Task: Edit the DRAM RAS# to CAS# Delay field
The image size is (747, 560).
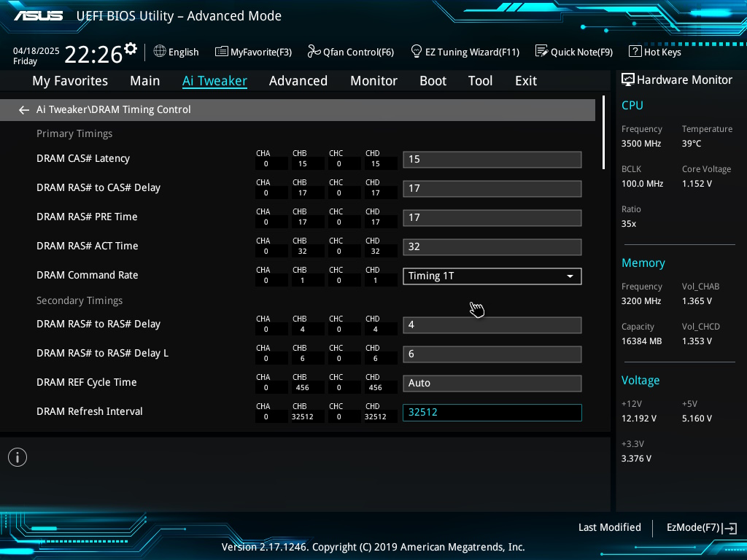Action: point(492,189)
